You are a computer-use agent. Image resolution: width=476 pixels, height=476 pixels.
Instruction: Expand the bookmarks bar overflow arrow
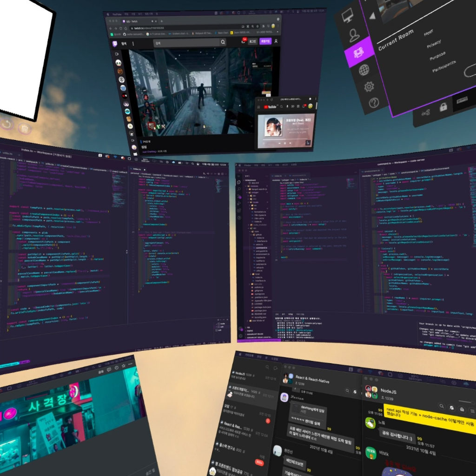click(277, 32)
